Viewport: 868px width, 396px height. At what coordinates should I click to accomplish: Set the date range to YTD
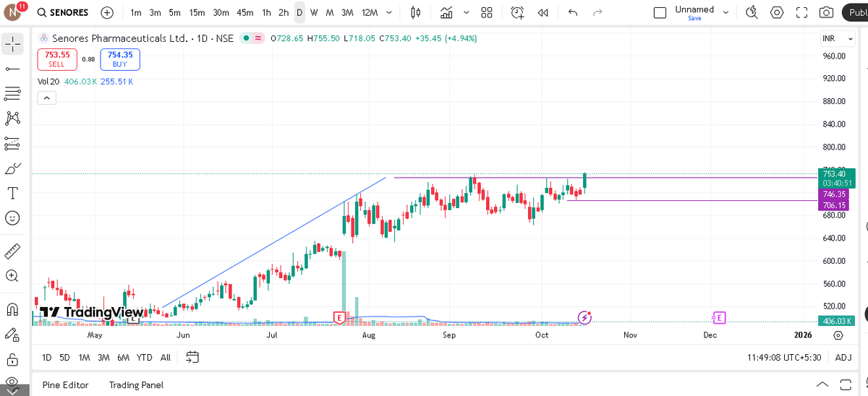coord(144,357)
